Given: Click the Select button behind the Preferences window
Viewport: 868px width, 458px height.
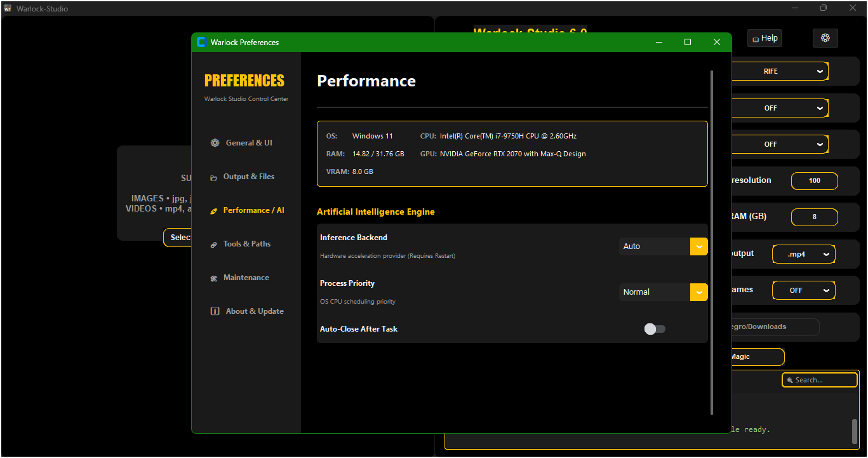Looking at the screenshot, I should click(178, 238).
